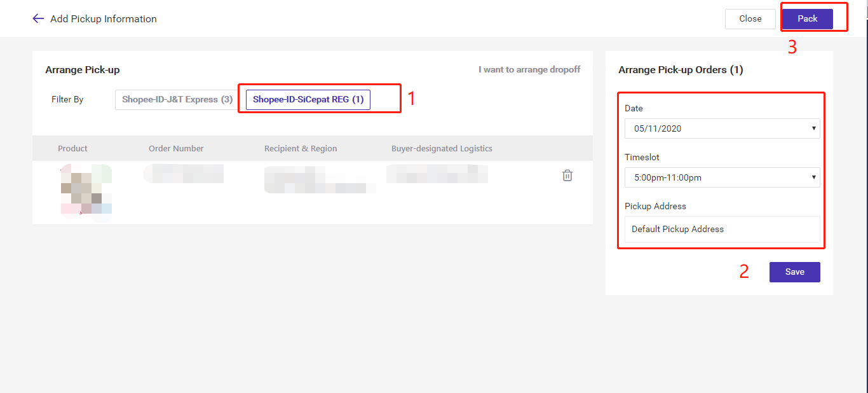Expand the Pickup Address selector
This screenshot has height=393, width=868.
pyautogui.click(x=721, y=229)
